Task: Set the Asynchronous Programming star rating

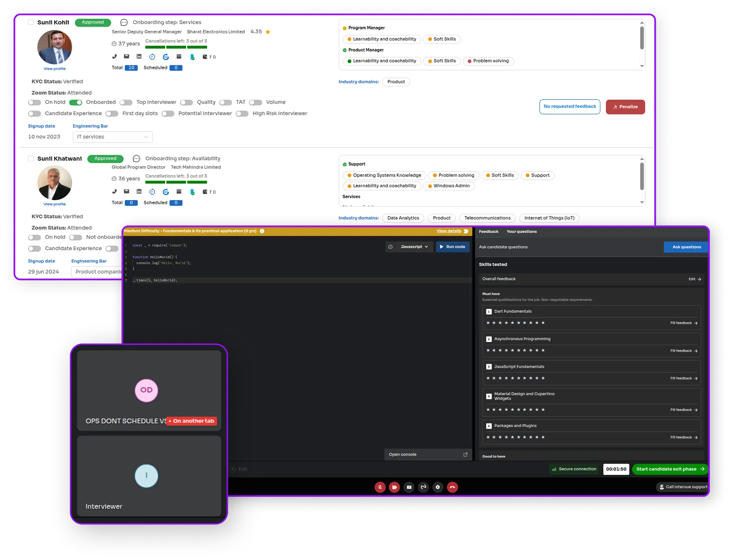Action: (x=515, y=350)
